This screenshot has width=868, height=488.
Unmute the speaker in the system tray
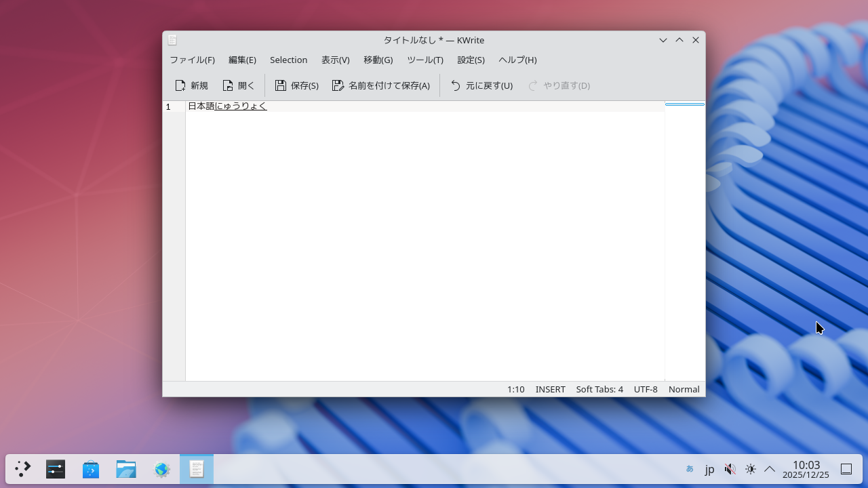(730, 468)
